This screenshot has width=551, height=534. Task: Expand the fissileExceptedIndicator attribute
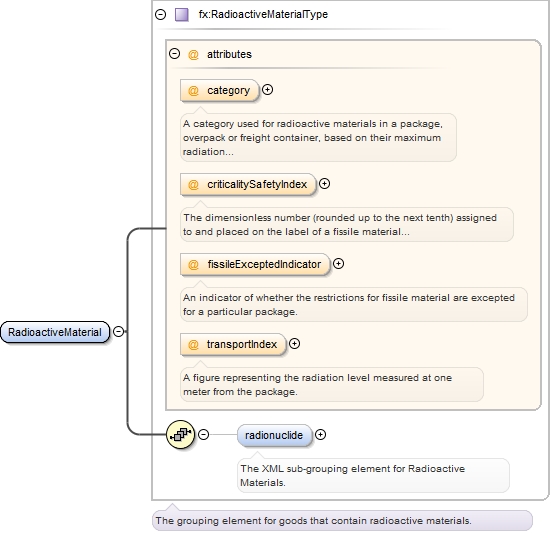pyautogui.click(x=338, y=263)
